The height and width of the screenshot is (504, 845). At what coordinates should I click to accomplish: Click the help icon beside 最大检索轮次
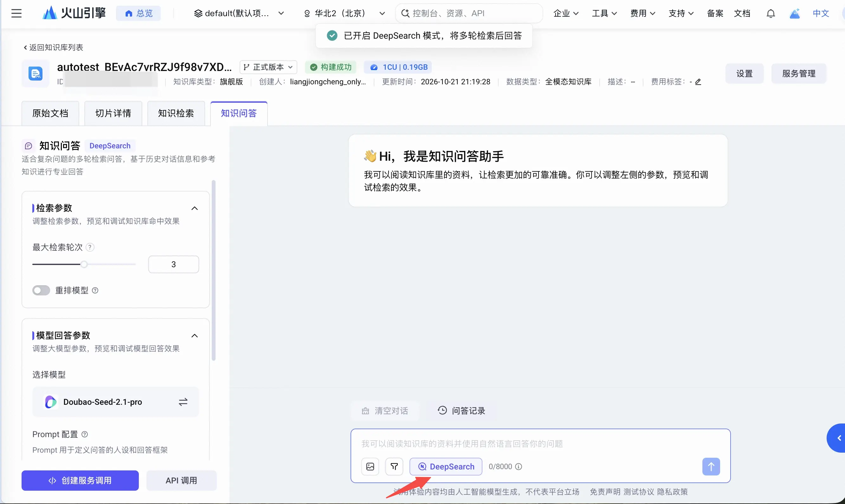[90, 247]
